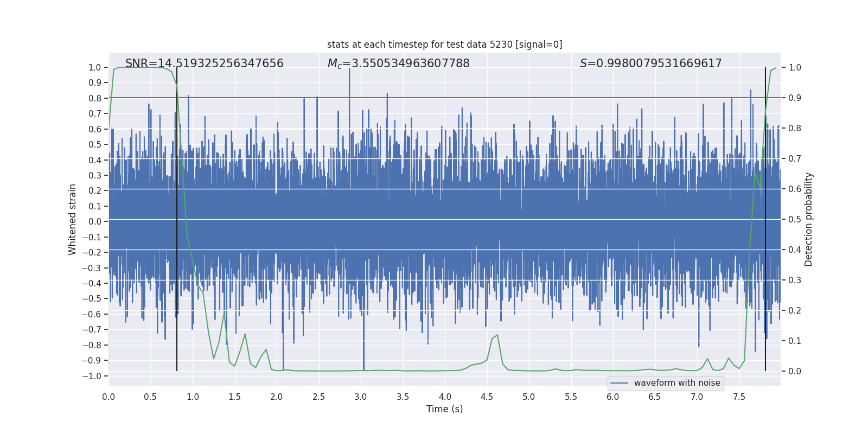This screenshot has height=434, width=868.
Task: Select the S=0.9980079531669617 annotation
Action: coord(651,63)
